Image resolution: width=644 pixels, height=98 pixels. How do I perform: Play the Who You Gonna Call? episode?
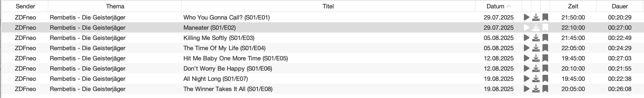click(526, 17)
